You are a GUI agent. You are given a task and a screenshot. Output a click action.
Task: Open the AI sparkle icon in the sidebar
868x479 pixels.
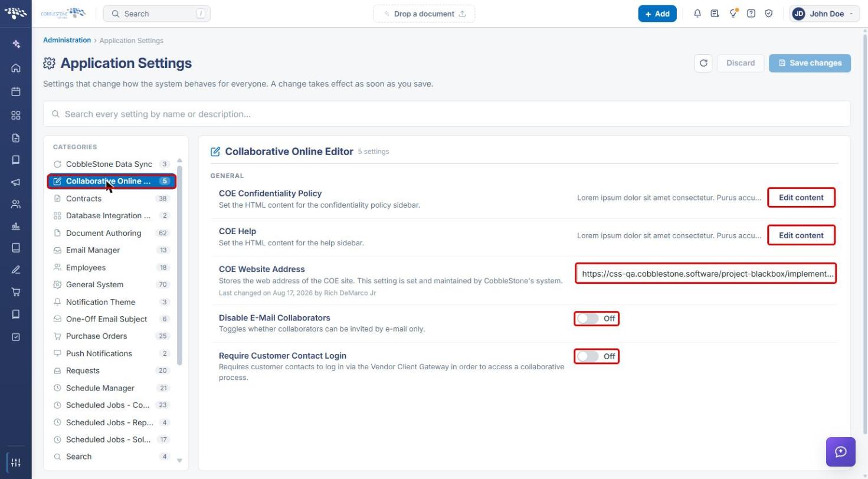tap(16, 44)
